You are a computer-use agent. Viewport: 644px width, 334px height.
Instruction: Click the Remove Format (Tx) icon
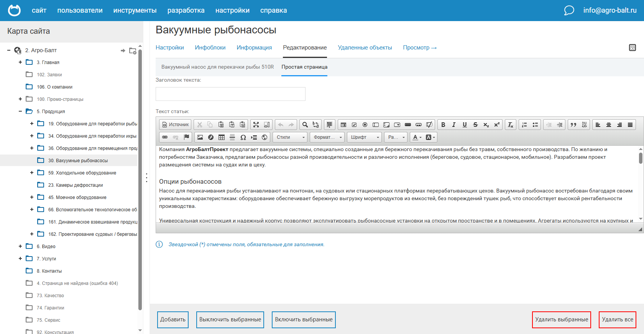511,125
